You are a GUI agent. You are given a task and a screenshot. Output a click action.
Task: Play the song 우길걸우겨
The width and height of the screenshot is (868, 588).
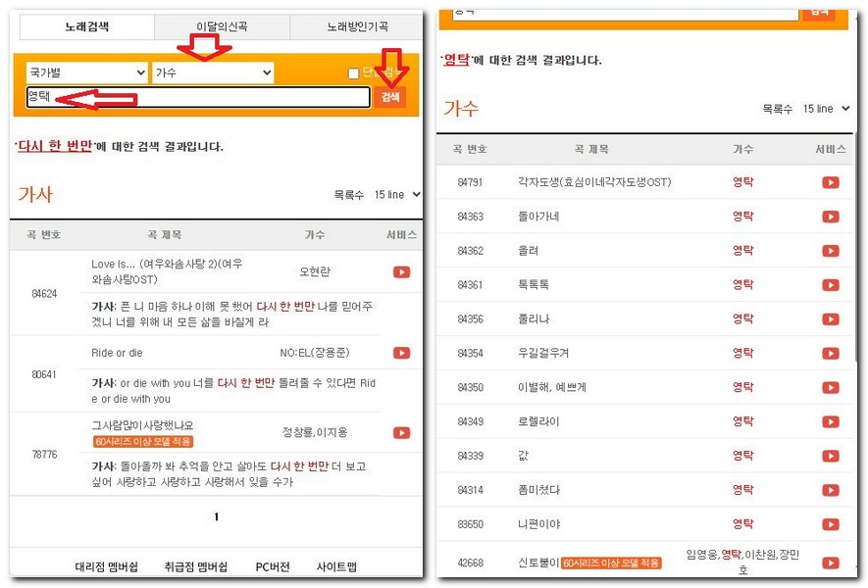point(831,353)
